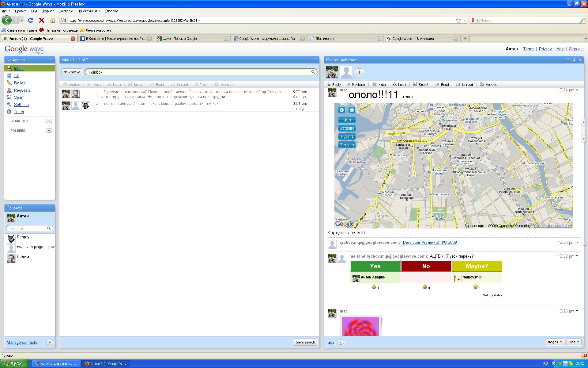Add a contact with the plus icon
This screenshot has width=588, height=368.
tap(50, 342)
